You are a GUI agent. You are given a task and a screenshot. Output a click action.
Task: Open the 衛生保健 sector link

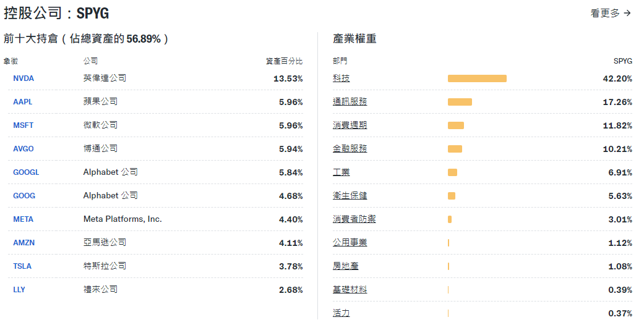[x=350, y=196]
